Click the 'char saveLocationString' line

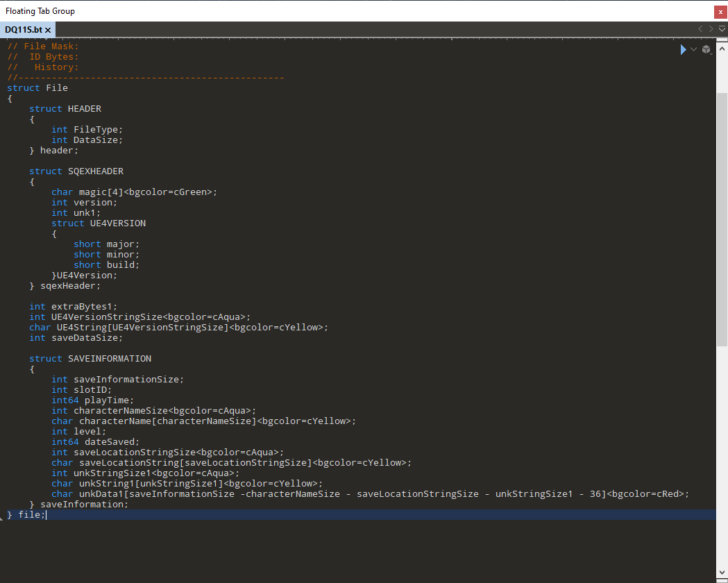[x=231, y=462]
